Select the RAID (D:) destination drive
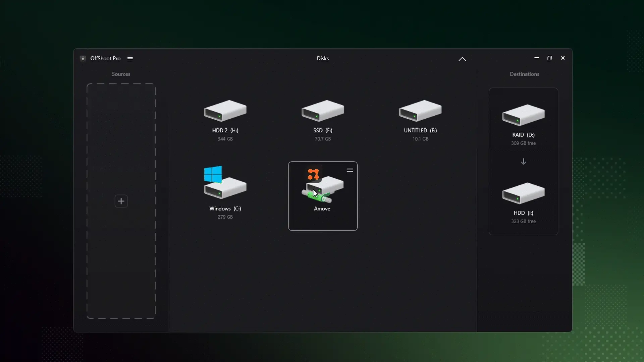 tap(523, 115)
